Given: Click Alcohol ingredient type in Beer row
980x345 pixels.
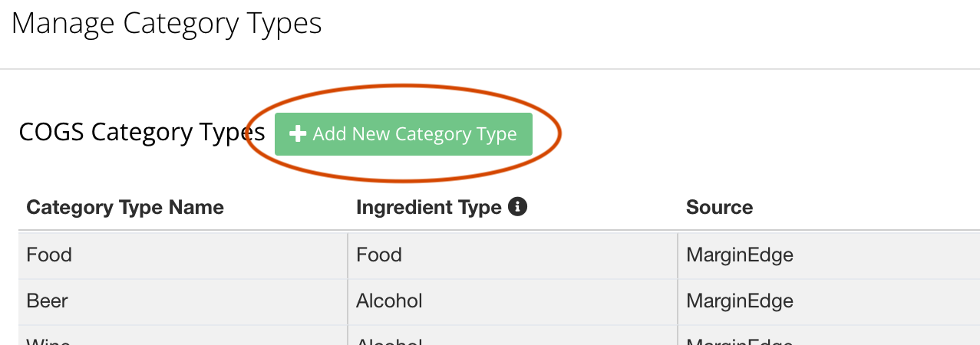Looking at the screenshot, I should (389, 301).
